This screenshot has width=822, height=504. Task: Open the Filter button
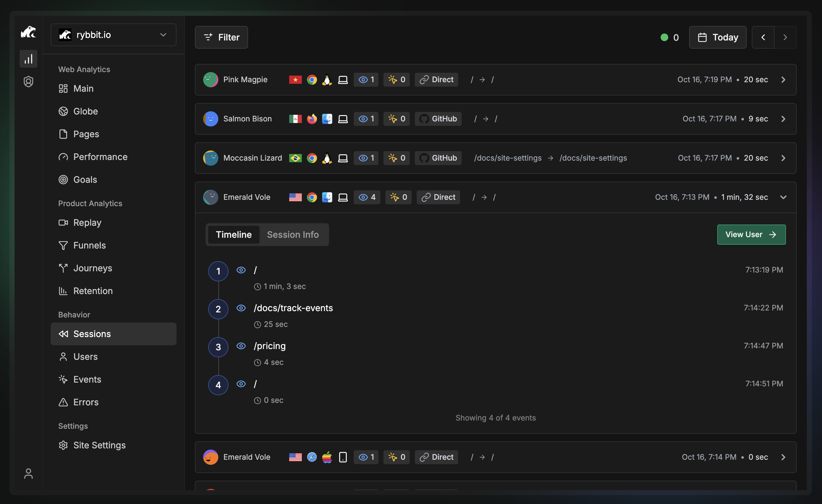pyautogui.click(x=221, y=37)
